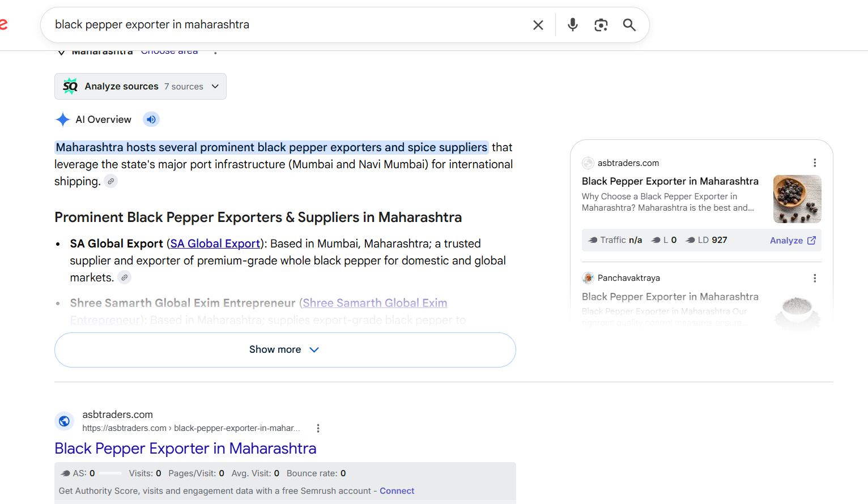Viewport: 868px width, 504px height.
Task: Open the Shree Samarth Global Exim link
Action: [375, 303]
